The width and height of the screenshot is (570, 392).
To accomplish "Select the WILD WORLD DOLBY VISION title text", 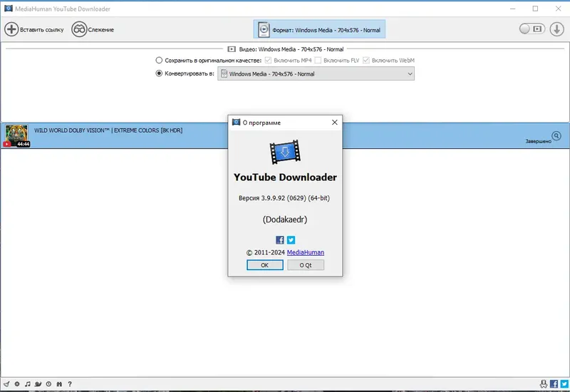I will click(108, 130).
